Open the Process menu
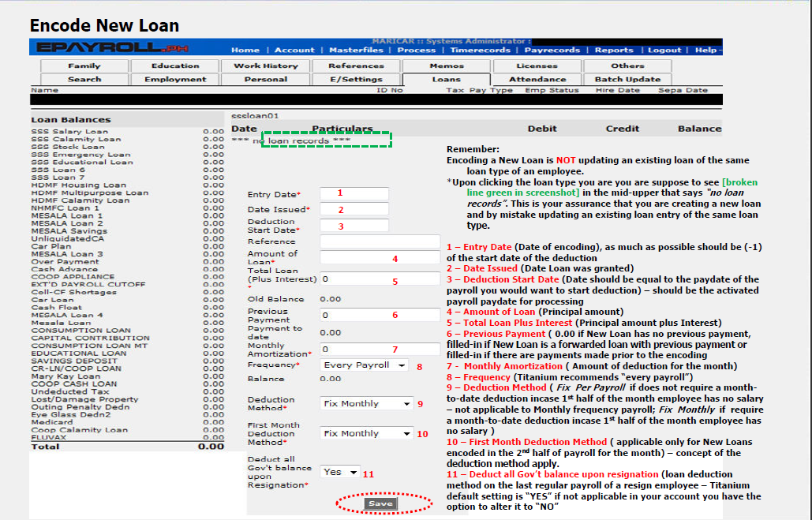This screenshot has width=812, height=520. tap(417, 50)
